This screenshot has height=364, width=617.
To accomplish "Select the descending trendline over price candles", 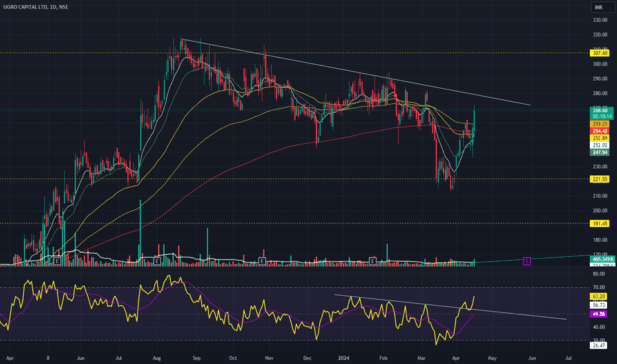I will pos(356,72).
